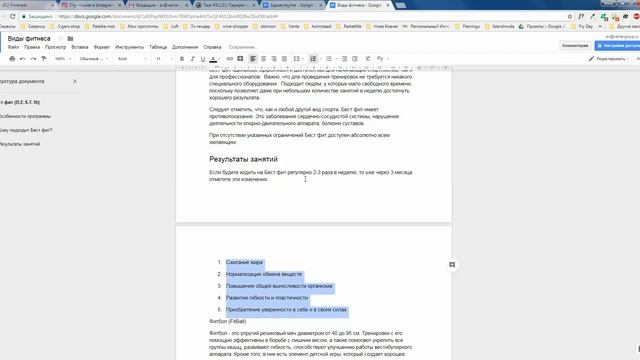Viewport: 640px width, 360px height.
Task: Open the Вставка menu
Action: tap(80, 47)
